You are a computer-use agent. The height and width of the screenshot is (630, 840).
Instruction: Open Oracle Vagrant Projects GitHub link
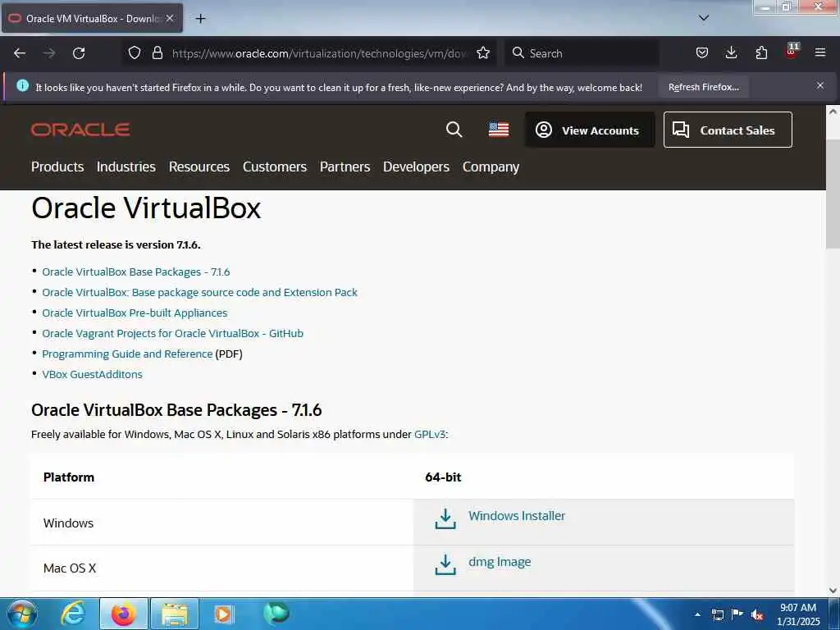coord(172,333)
